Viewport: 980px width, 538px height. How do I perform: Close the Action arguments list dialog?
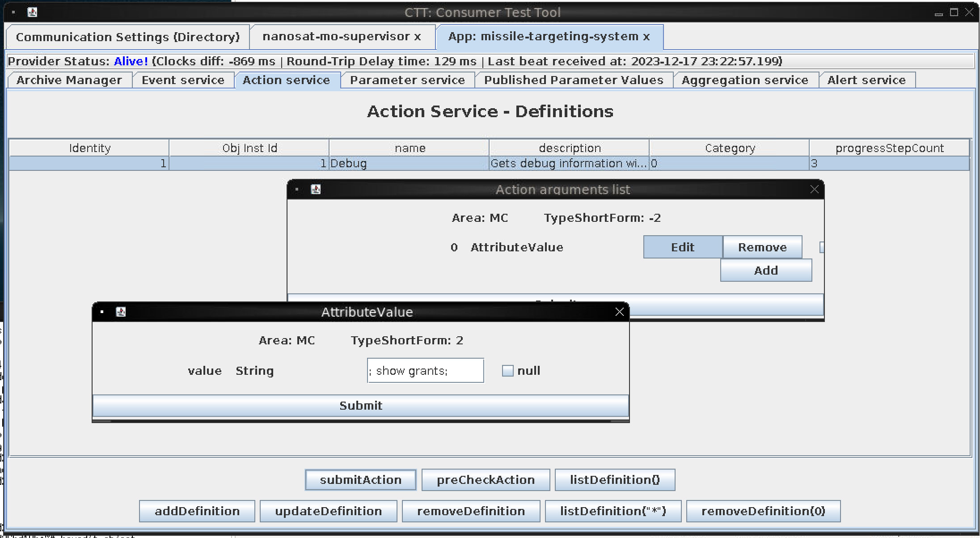(814, 189)
